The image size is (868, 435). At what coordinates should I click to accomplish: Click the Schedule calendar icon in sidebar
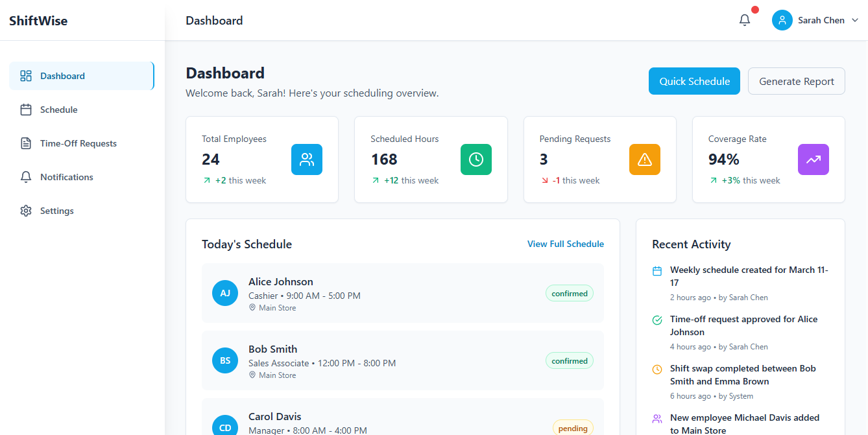pos(26,110)
